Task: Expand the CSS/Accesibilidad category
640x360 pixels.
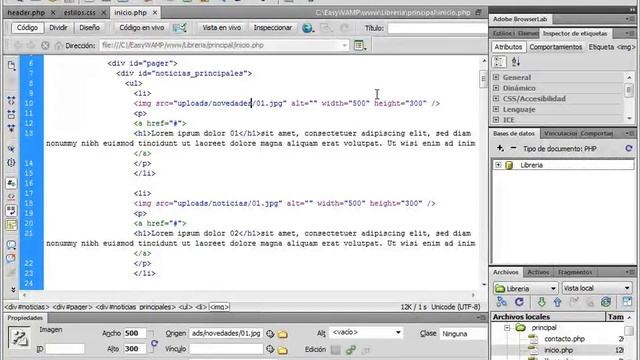Action: click(x=496, y=98)
